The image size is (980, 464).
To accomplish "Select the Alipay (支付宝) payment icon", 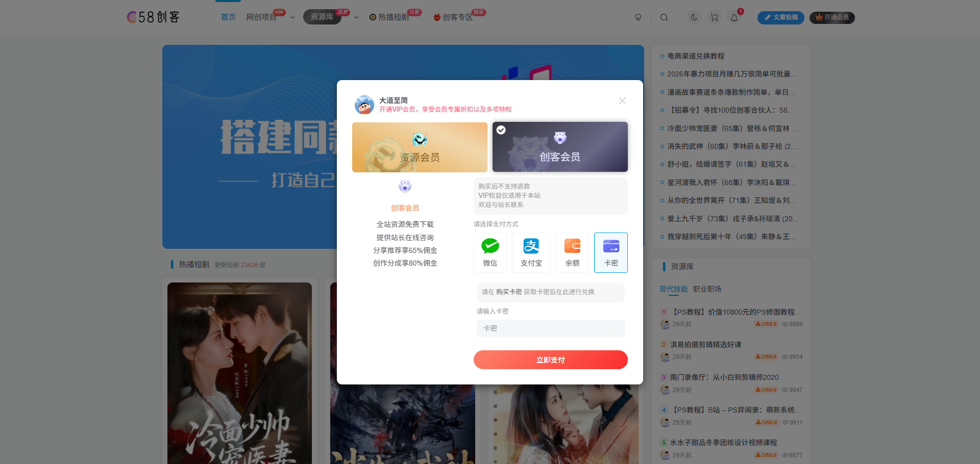I will [531, 246].
